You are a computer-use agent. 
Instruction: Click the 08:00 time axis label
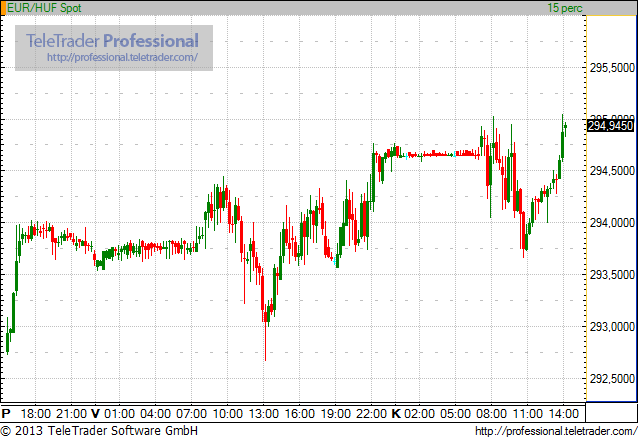coord(492,414)
